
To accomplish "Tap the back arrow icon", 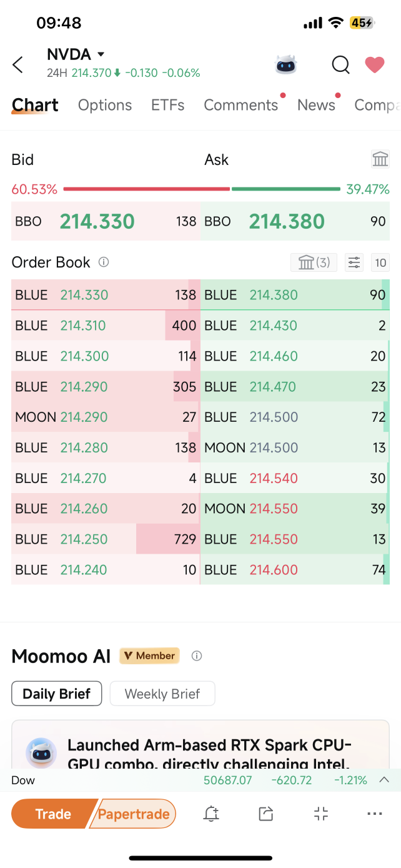I will 17,64.
